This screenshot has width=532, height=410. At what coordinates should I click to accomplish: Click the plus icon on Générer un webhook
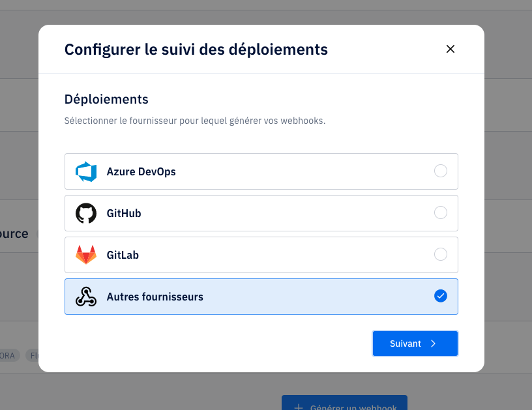[x=298, y=407]
